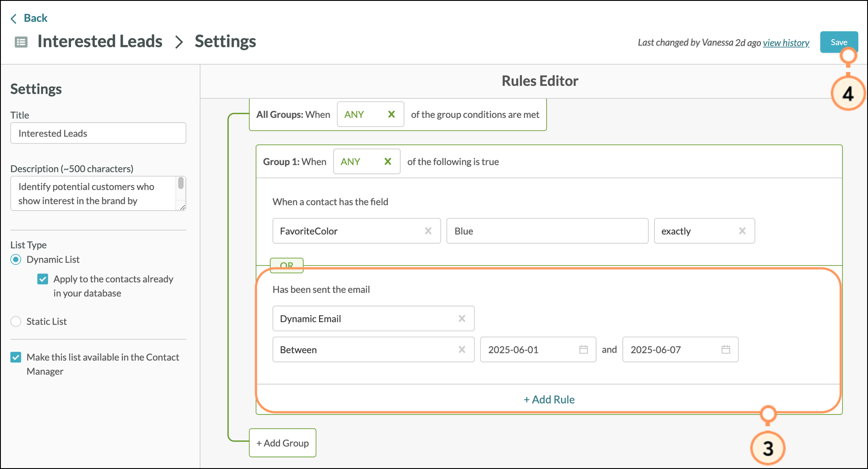Remove the FavoriteColor field selection
The width and height of the screenshot is (868, 469).
[428, 231]
